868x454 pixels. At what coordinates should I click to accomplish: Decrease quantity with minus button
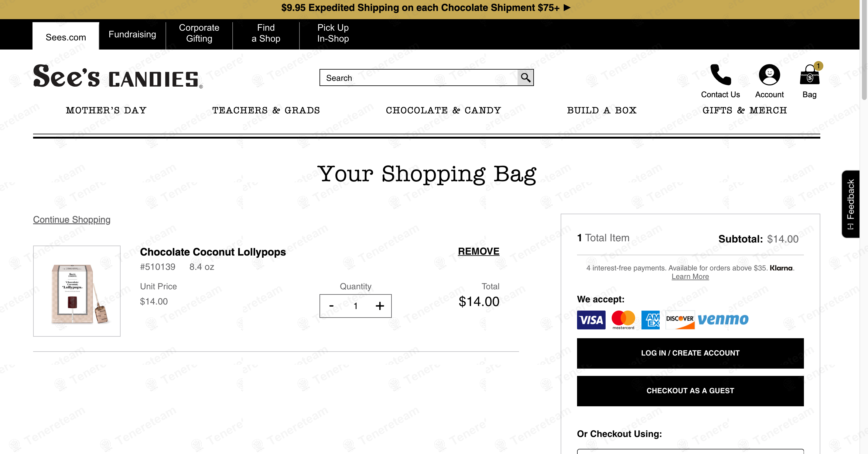coord(331,306)
